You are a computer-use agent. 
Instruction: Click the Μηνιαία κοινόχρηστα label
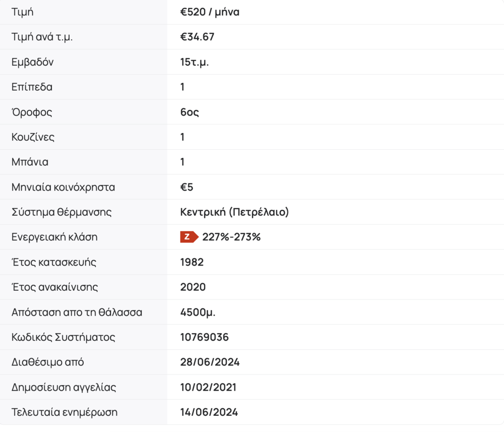[x=63, y=188]
